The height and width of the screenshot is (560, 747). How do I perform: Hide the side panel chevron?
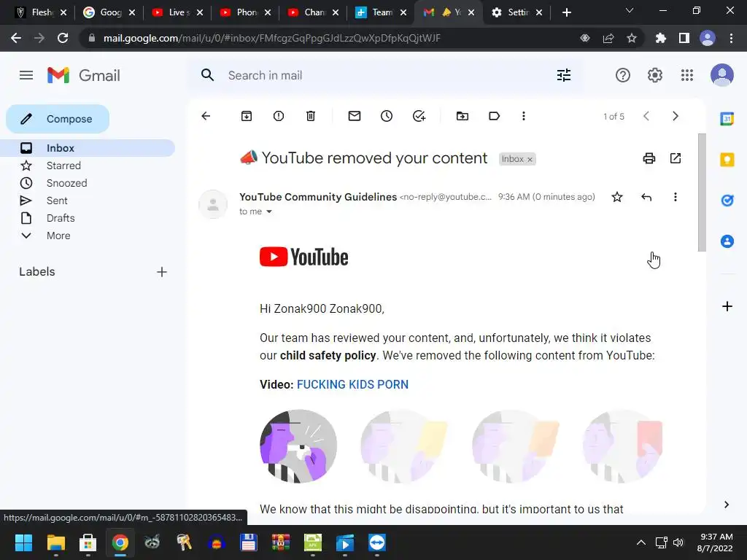pos(727,505)
